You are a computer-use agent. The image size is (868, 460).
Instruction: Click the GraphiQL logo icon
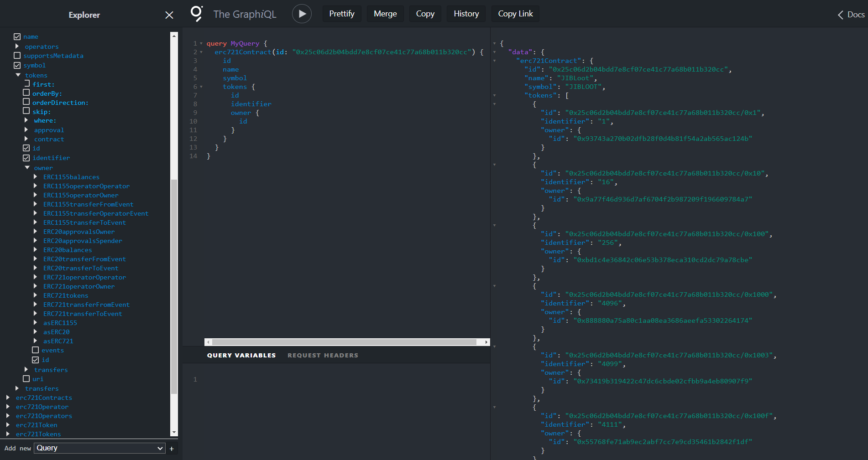(x=196, y=14)
